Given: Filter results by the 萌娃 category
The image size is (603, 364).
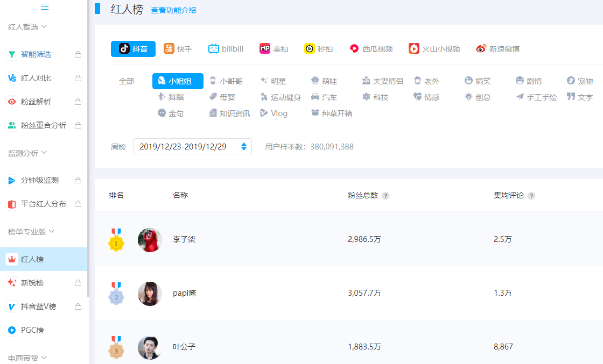Looking at the screenshot, I should [324, 81].
